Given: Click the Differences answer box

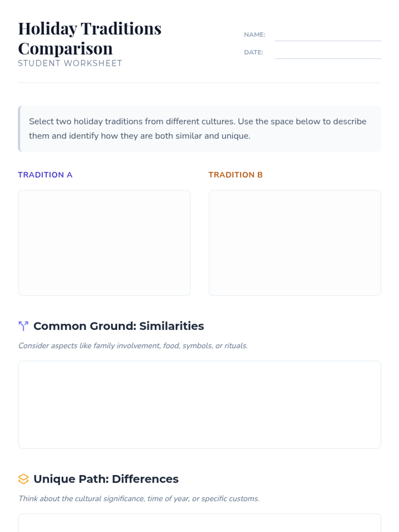Looking at the screenshot, I should pos(199,523).
